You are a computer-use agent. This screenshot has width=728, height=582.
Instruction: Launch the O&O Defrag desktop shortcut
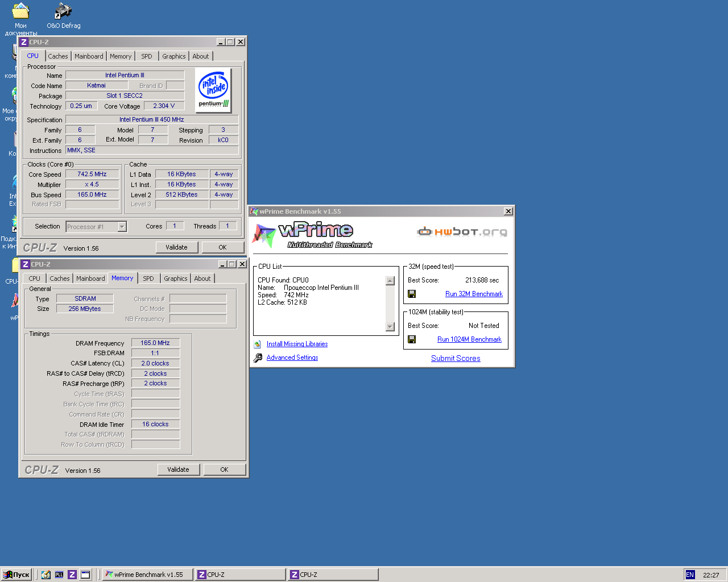click(63, 11)
